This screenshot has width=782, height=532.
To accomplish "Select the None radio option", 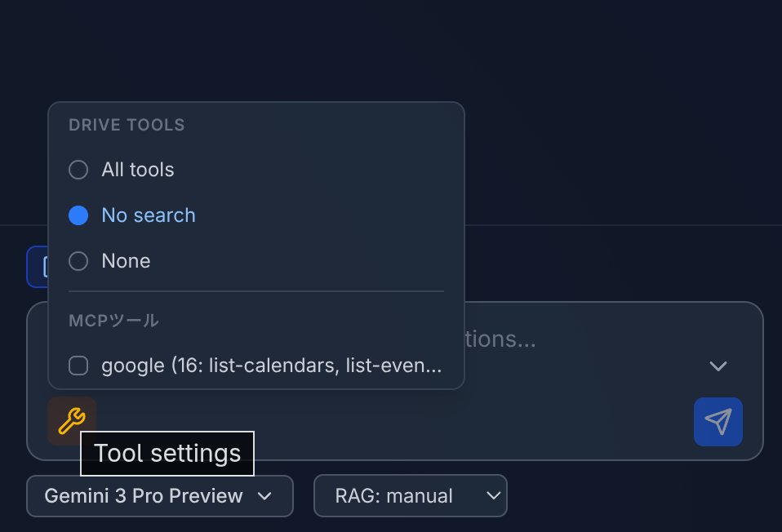I will tap(78, 261).
